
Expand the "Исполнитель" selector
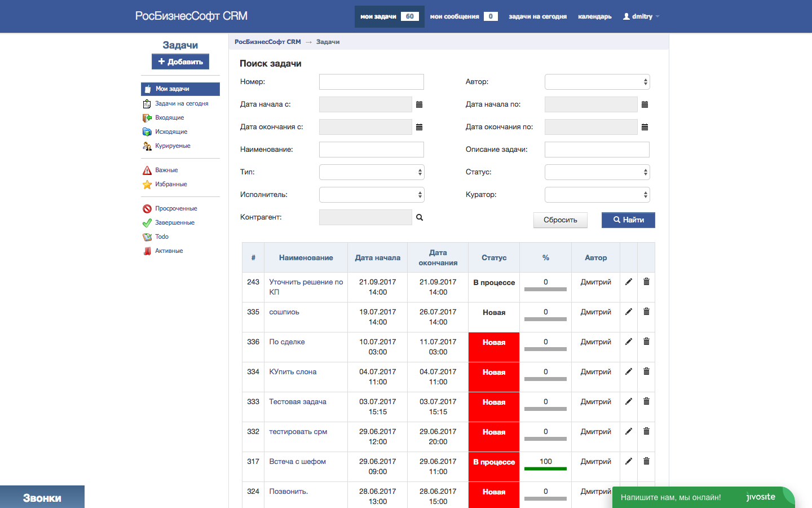click(371, 194)
